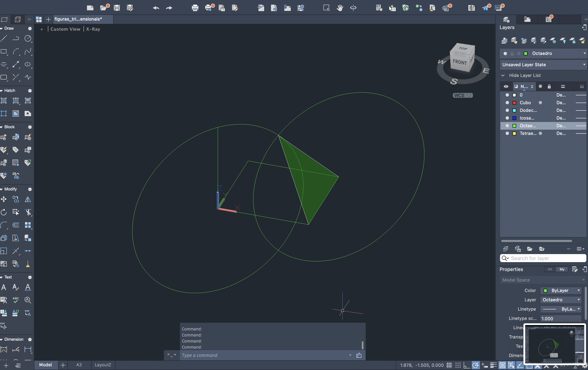Click the Undo arrow in toolbar
Screen dimensions: 588x370
156,8
